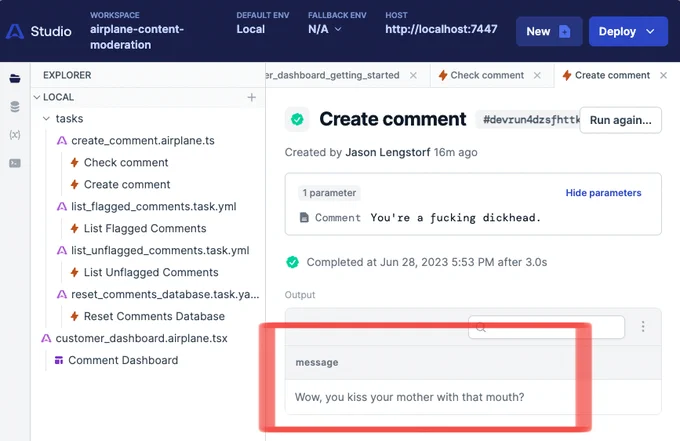Open the List Flagged Comments task
This screenshot has height=441, width=680.
pos(145,229)
